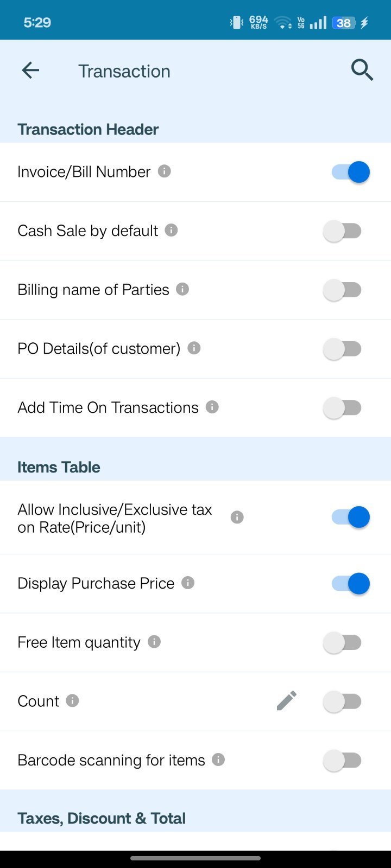Viewport: 391px width, 868px height.
Task: Click the pencil edit icon for Count
Action: [287, 700]
